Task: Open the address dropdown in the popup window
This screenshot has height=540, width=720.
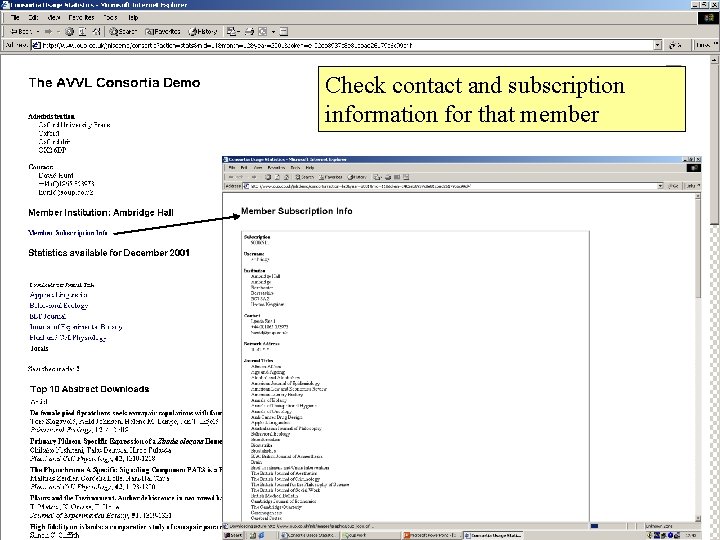Action: pyautogui.click(x=660, y=186)
